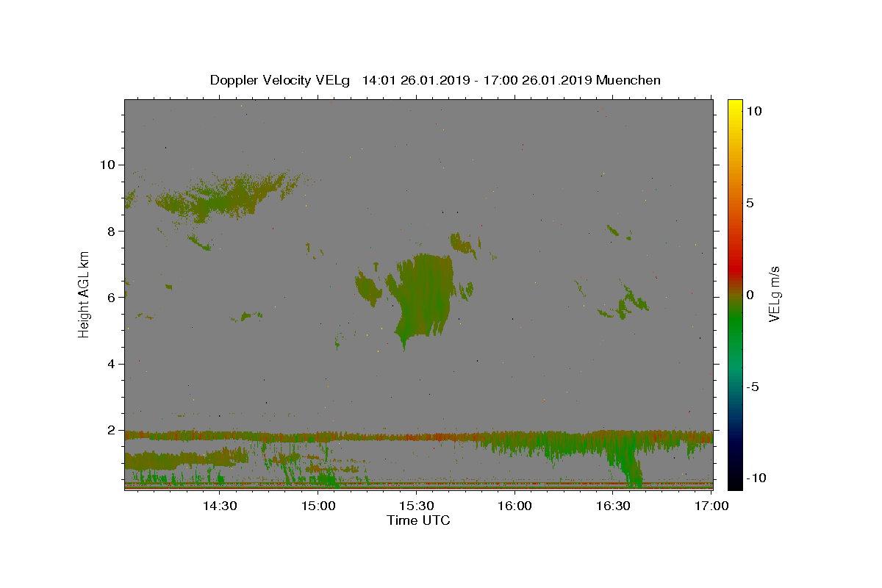Click the '15:30' time tick label
Viewport: 882px width, 588px height.
[416, 506]
